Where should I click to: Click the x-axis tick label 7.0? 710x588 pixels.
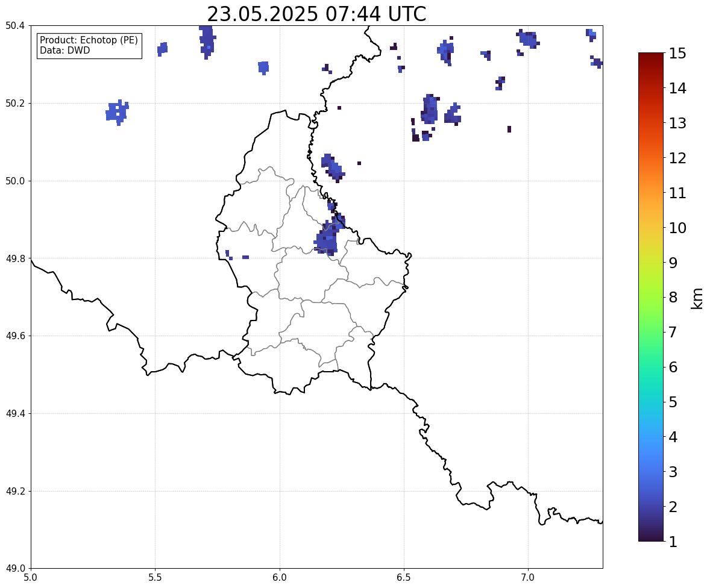tap(528, 578)
